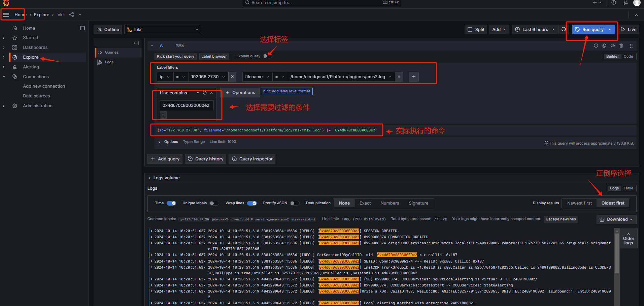The width and height of the screenshot is (644, 306).
Task: Open the hamburger navigation menu
Action: tap(6, 14)
